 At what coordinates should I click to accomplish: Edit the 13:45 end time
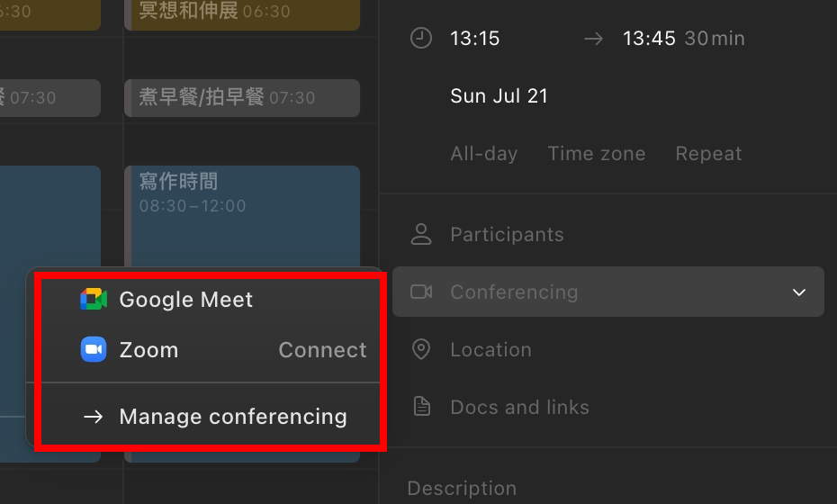pyautogui.click(x=649, y=39)
